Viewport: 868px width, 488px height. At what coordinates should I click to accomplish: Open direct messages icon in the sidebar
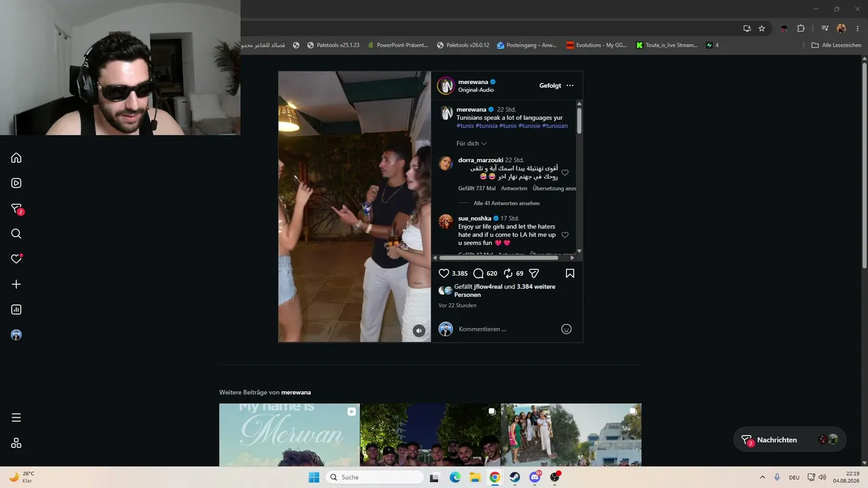[17, 209]
